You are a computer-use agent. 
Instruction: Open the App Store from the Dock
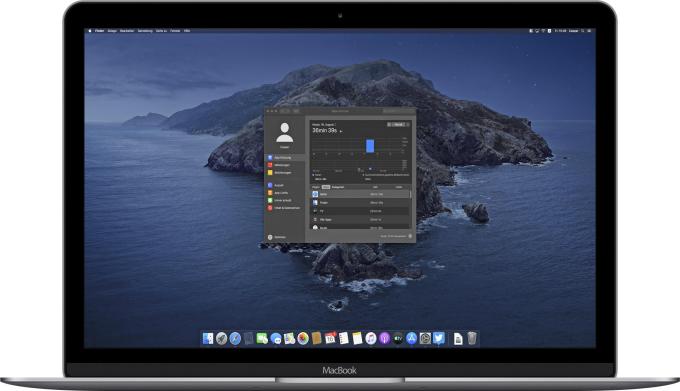[x=411, y=338]
